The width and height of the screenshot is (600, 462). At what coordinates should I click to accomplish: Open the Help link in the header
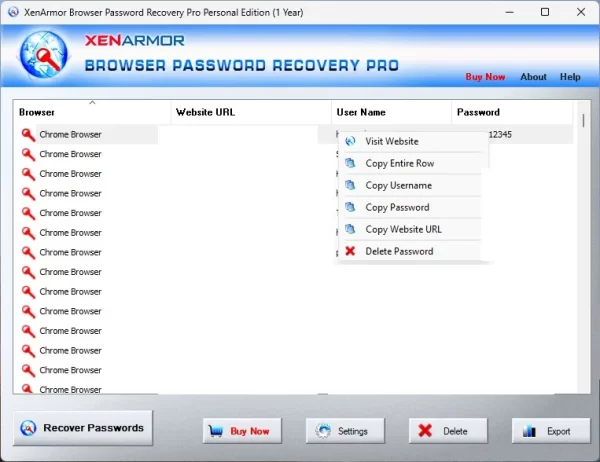(570, 77)
